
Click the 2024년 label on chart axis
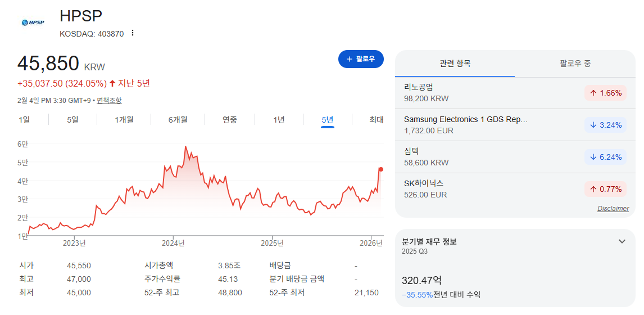tap(173, 243)
